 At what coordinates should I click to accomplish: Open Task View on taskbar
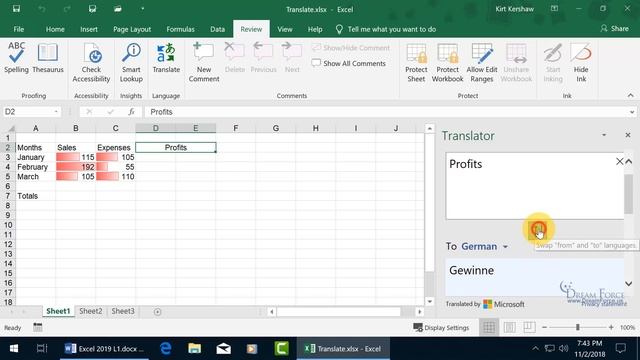tap(42, 349)
